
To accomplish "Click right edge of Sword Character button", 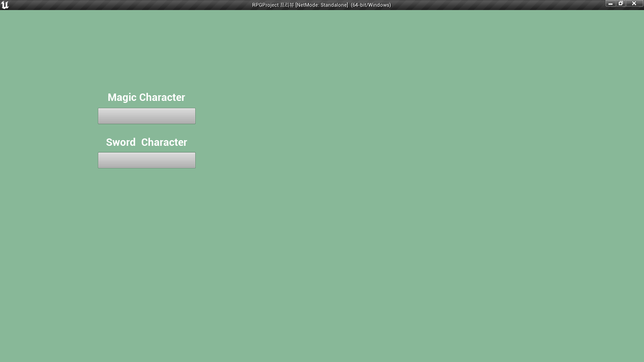I will tap(193, 160).
